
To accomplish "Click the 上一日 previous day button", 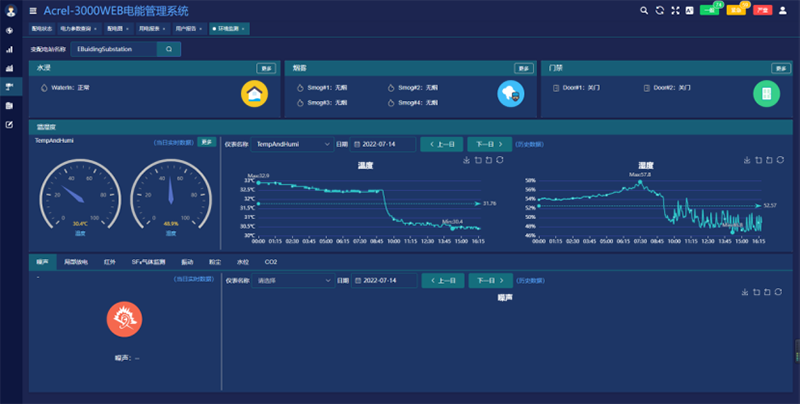I will [442, 144].
